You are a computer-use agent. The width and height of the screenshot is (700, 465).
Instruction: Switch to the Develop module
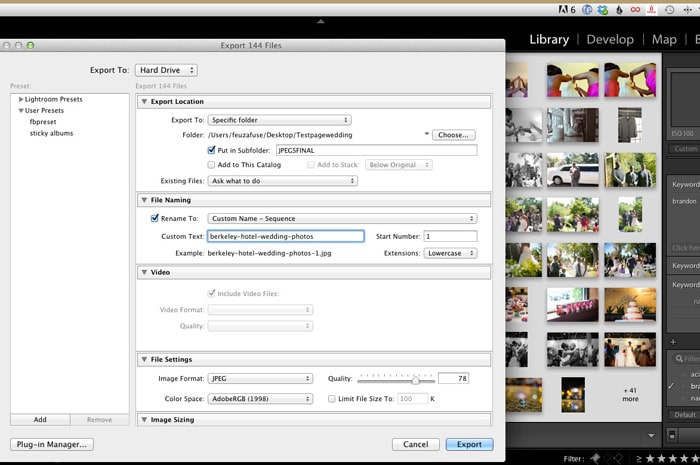click(x=610, y=39)
